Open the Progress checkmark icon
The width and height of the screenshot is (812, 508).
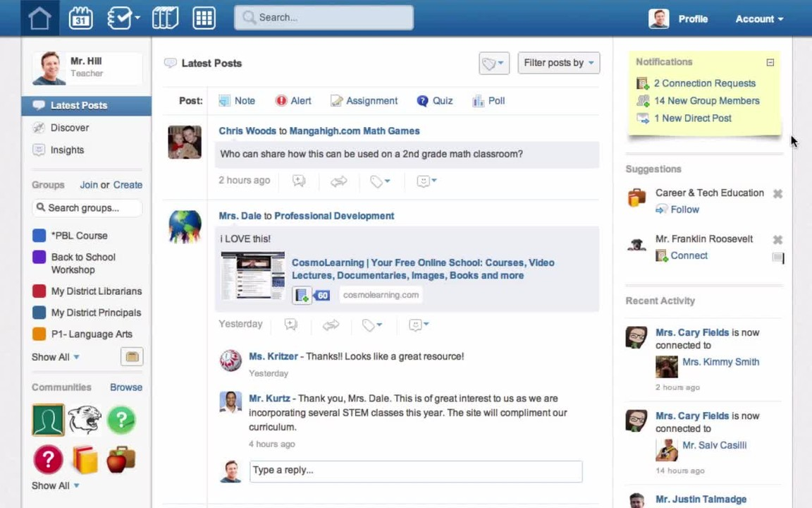click(123, 18)
